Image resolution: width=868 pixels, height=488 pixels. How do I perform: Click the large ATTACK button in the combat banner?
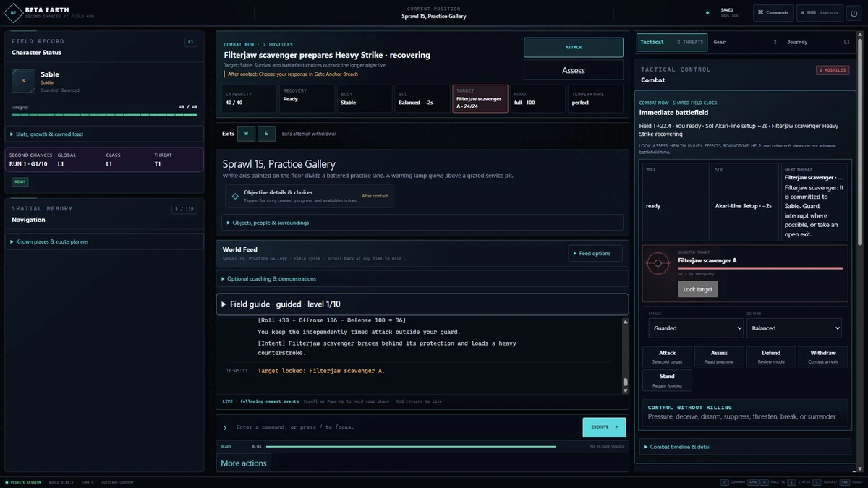574,47
